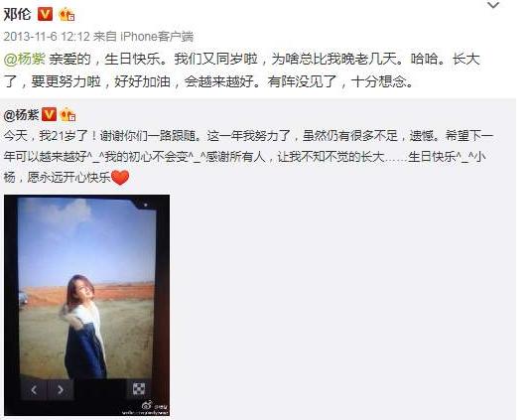Click the watermark URL text under the Weibo logo
This screenshot has width=532, height=420.
pyautogui.click(x=145, y=412)
